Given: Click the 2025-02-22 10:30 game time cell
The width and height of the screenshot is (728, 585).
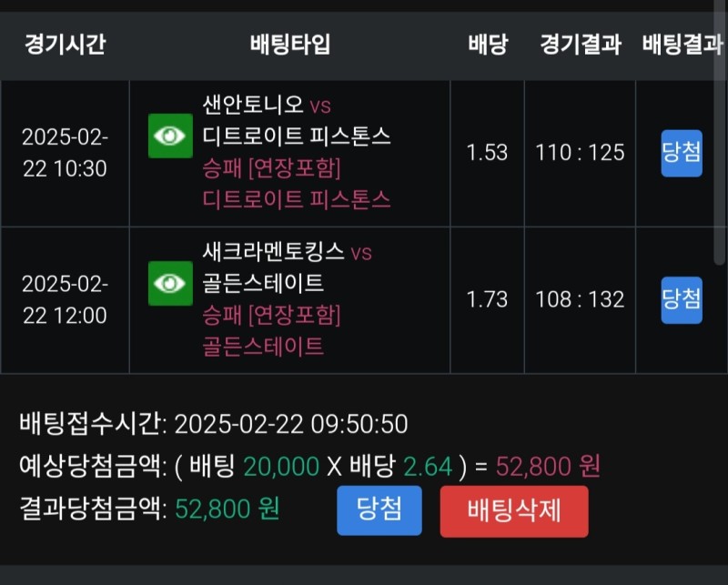Looking at the screenshot, I should [65, 153].
